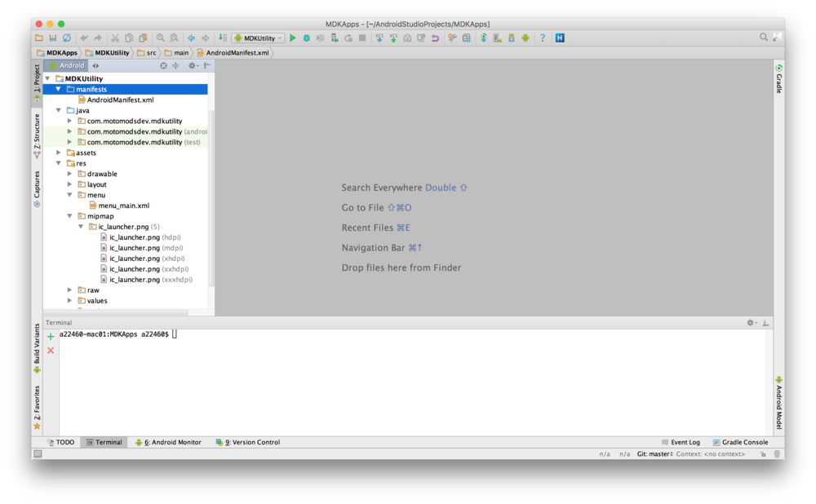Viewport: 816px width, 504px height.
Task: Navigate back with the blue arrow
Action: (192, 38)
